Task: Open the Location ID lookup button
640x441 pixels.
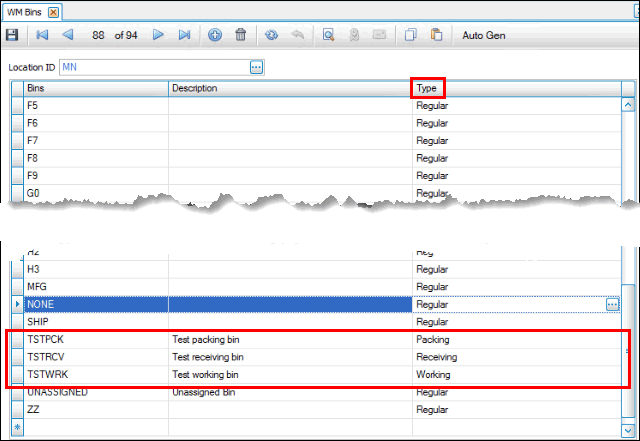Action: (x=256, y=67)
